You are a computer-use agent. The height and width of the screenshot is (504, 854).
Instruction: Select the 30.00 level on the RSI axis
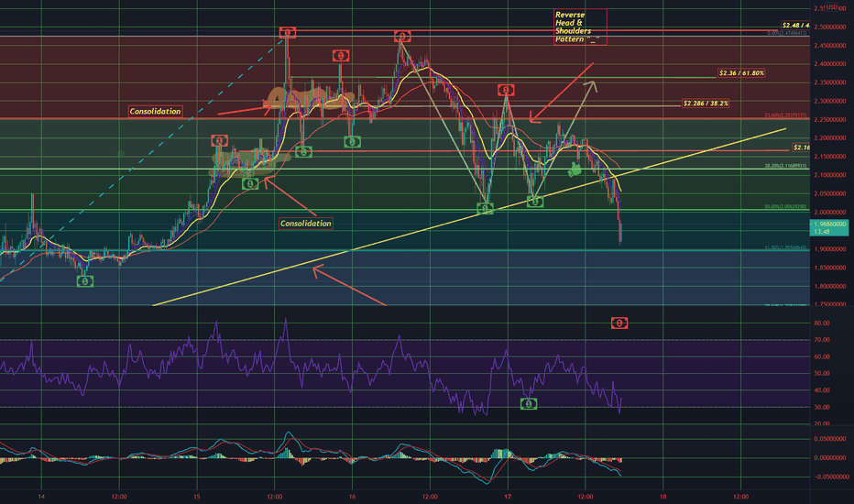pyautogui.click(x=822, y=407)
